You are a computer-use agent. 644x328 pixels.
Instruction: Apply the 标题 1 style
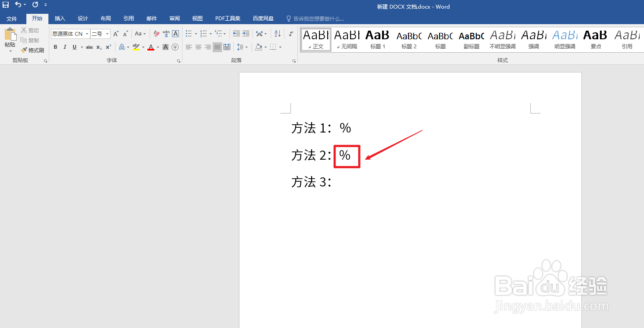tap(377, 39)
